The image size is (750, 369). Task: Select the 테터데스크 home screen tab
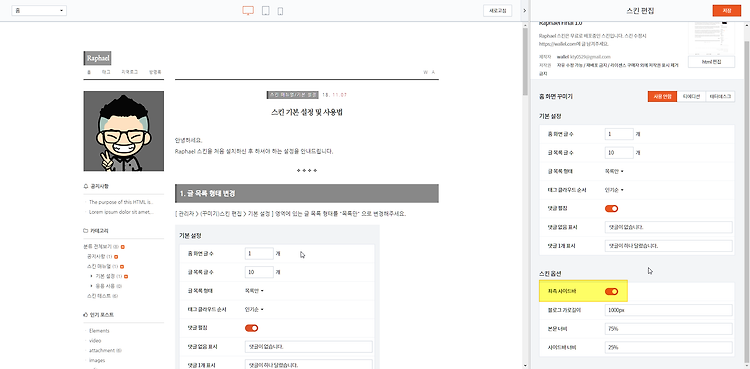pos(720,96)
